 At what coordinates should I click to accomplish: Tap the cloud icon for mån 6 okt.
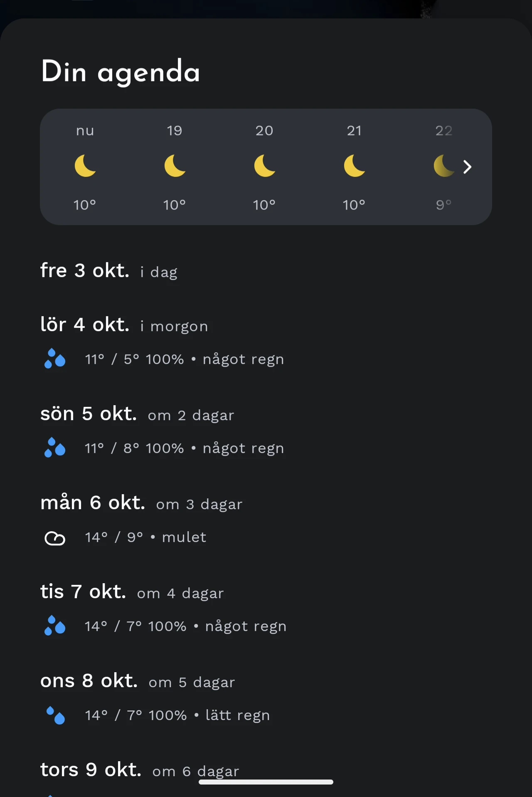pyautogui.click(x=55, y=538)
